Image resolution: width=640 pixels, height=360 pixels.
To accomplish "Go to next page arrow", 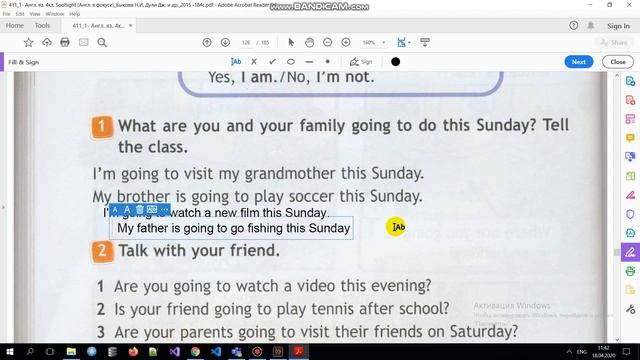I will coord(225,42).
